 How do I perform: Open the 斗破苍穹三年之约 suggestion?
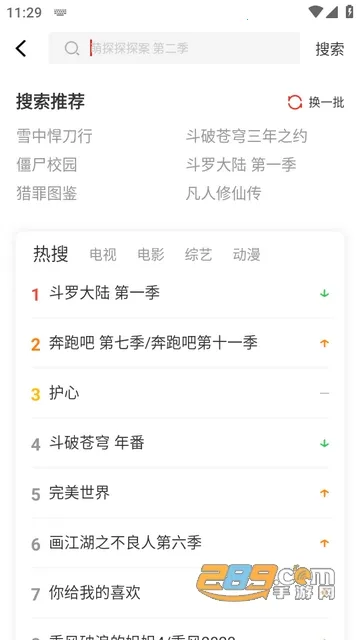pos(247,136)
